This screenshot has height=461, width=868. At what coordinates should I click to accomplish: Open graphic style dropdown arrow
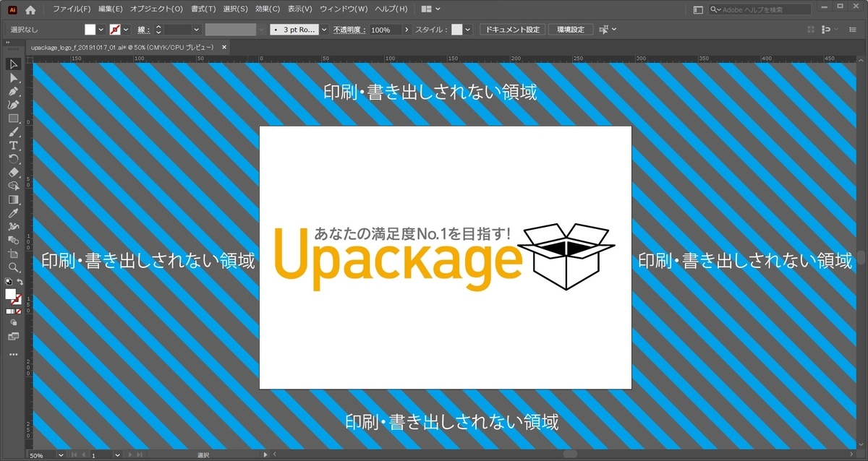coord(468,30)
